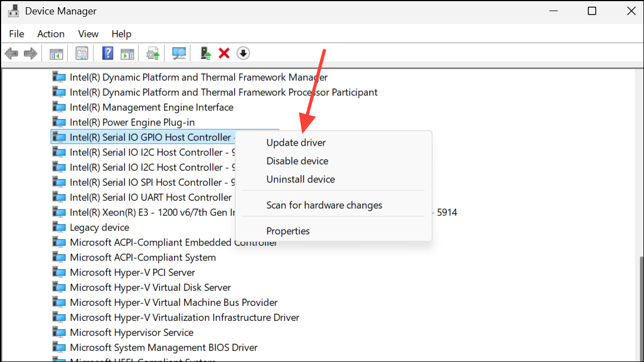The height and width of the screenshot is (362, 644).
Task: Select the Intel(R) Management Engine Interface entry
Action: pos(151,107)
